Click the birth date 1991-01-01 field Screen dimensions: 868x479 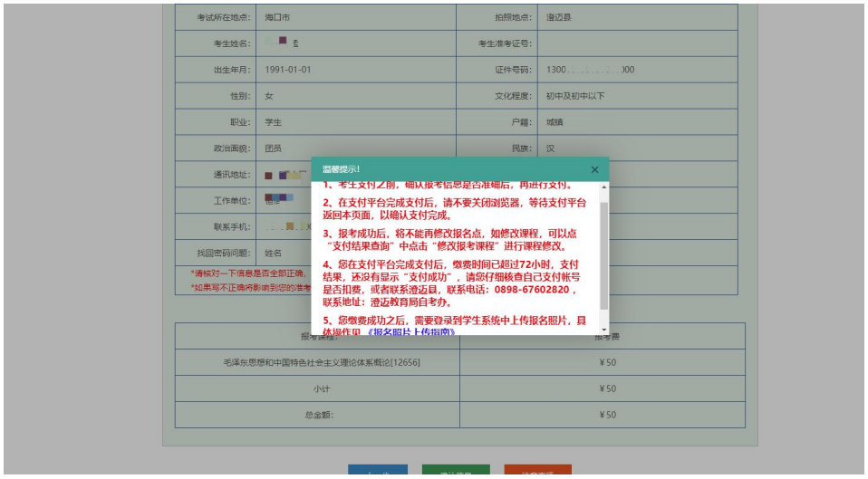click(288, 70)
